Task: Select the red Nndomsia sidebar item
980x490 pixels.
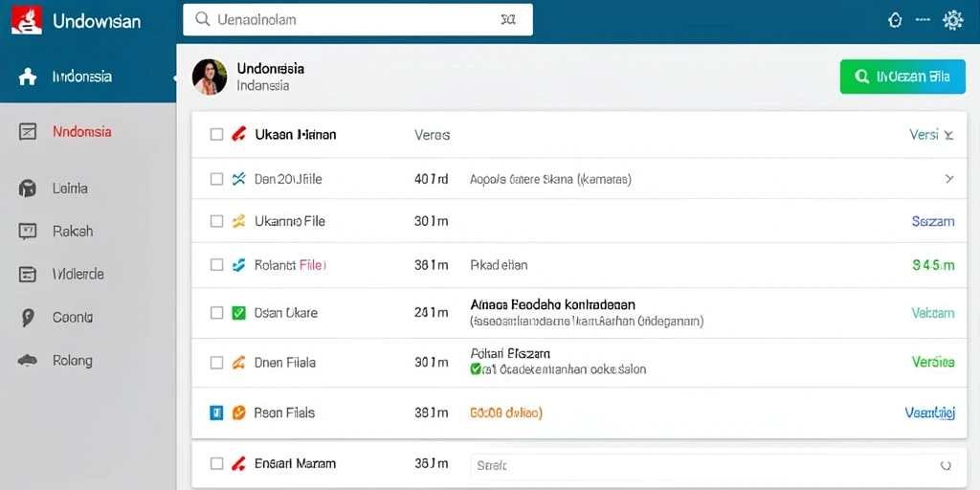Action: pos(82,132)
